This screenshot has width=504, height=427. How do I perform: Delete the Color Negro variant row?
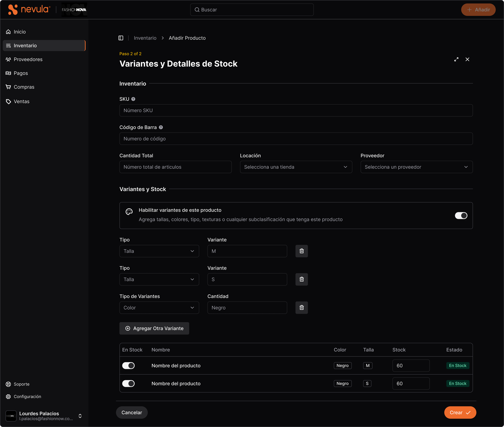pyautogui.click(x=301, y=308)
